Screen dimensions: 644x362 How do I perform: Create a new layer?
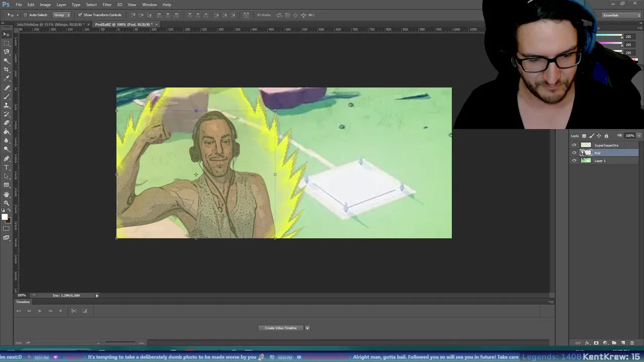tap(623, 343)
